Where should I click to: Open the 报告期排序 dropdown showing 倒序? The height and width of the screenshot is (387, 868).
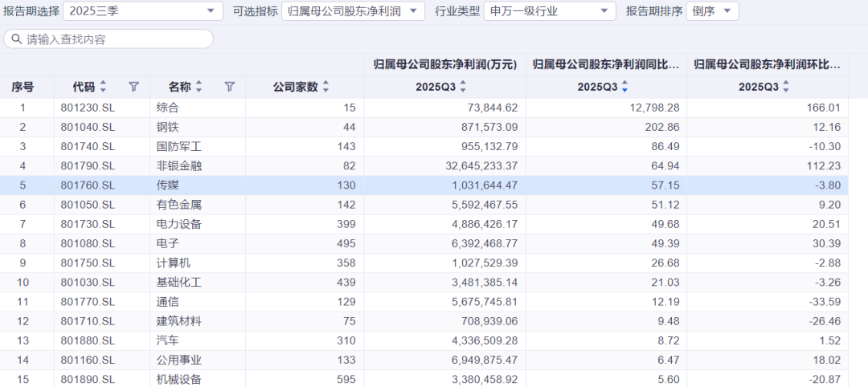712,10
